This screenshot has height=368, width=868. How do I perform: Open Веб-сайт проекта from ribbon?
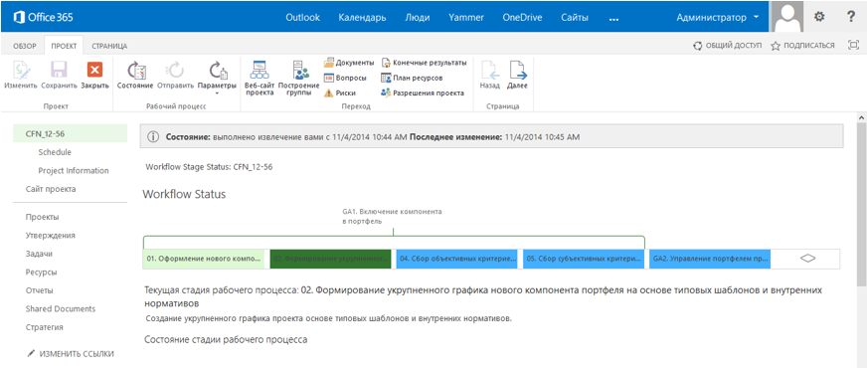tap(260, 78)
